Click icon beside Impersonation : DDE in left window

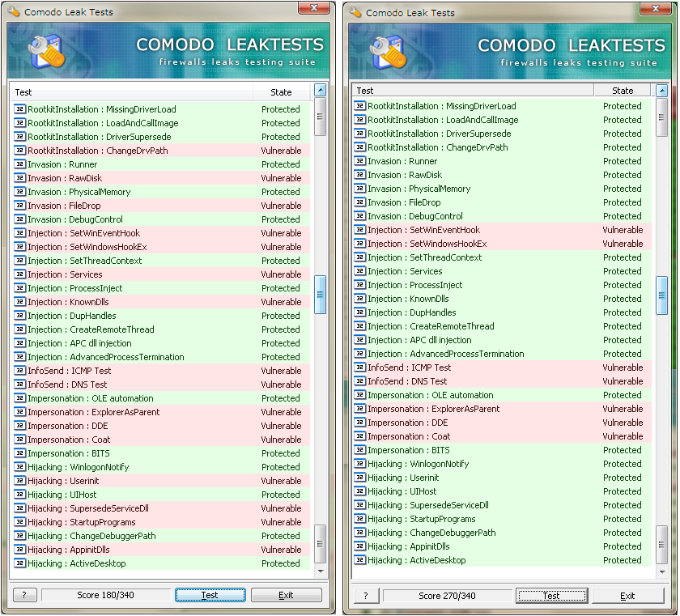(19, 425)
